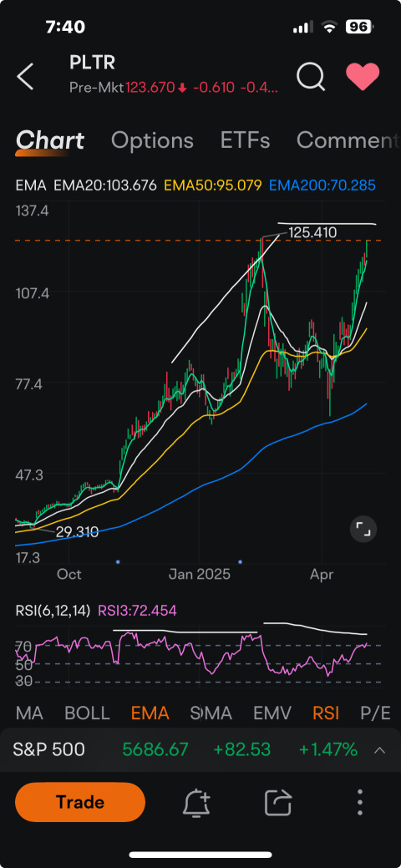The width and height of the screenshot is (401, 868).
Task: Tap the S&P 500 value 5686.67
Action: pos(155,750)
